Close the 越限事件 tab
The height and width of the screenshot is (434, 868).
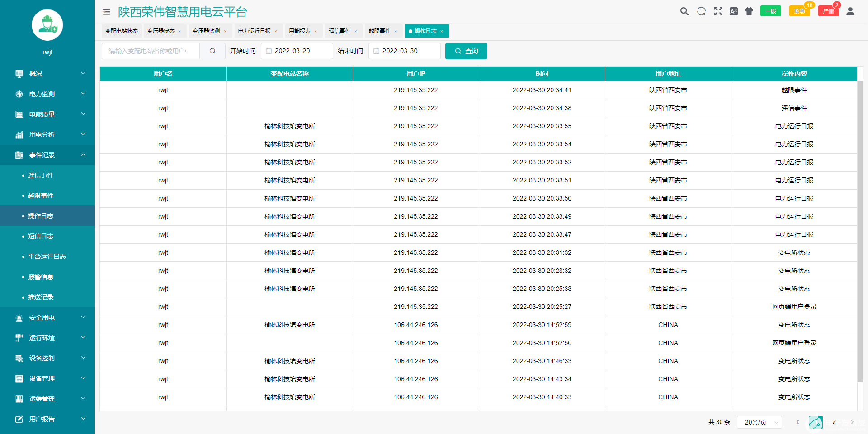coord(396,31)
